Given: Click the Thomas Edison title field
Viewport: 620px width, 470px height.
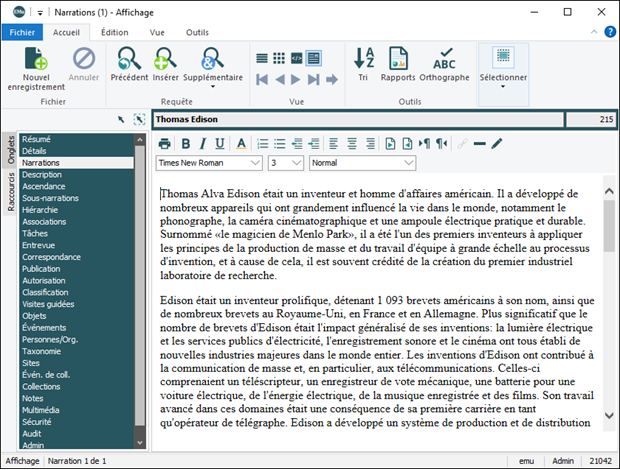Looking at the screenshot, I should 357,119.
